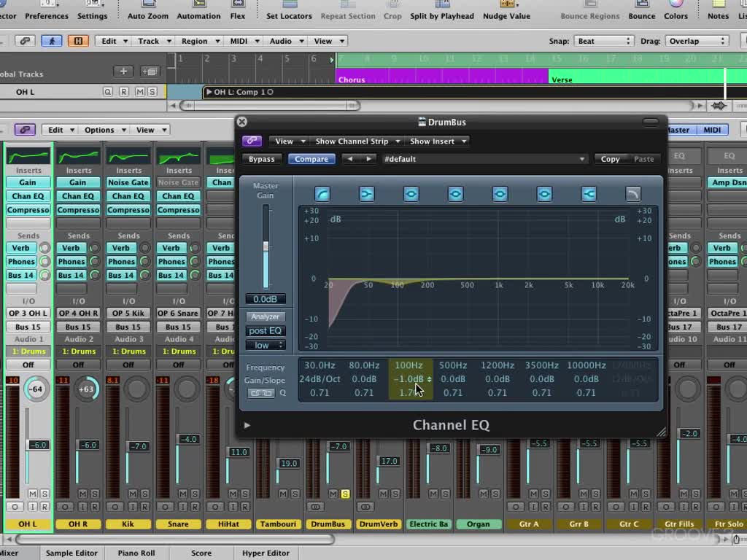
Task: Toggle the high cut filter band icon
Action: (x=633, y=194)
